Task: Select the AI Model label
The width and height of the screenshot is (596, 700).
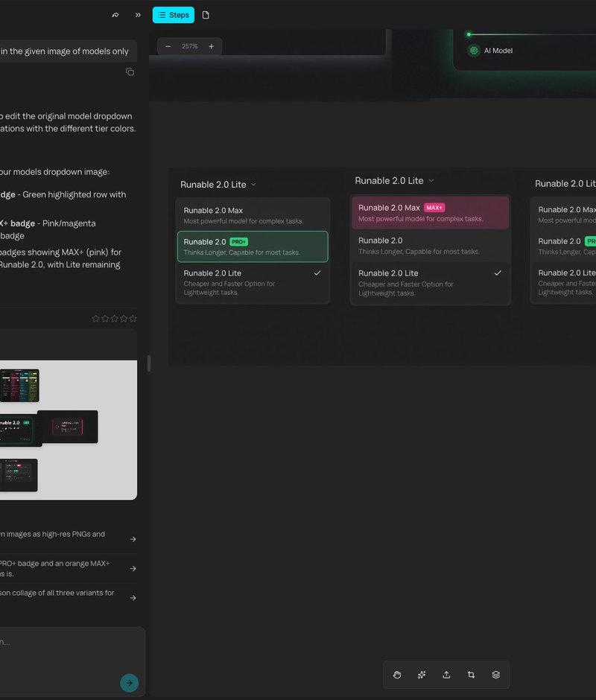Action: click(x=498, y=51)
